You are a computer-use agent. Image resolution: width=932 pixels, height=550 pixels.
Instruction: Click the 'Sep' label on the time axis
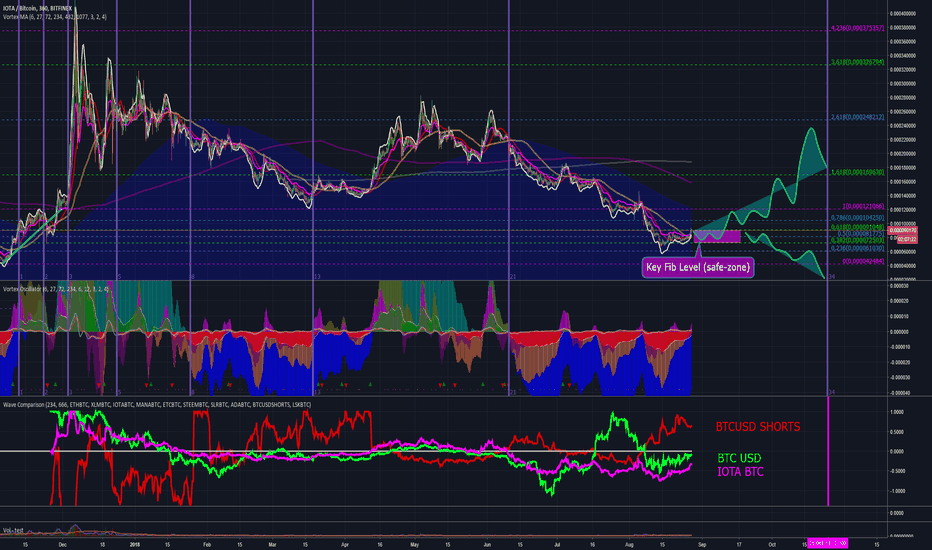(701, 544)
